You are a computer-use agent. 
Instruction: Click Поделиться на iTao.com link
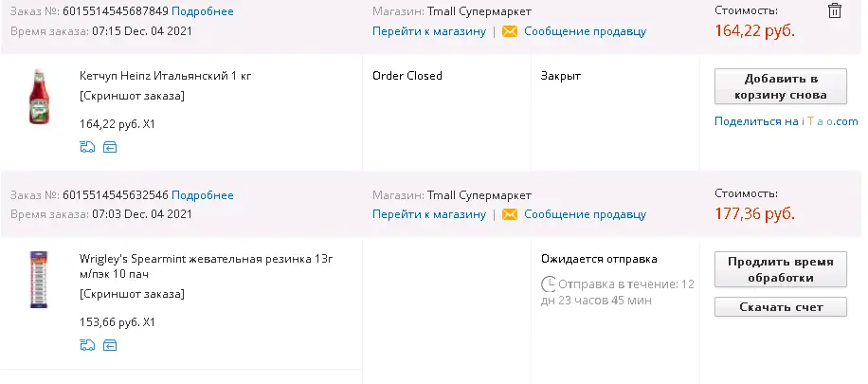787,121
